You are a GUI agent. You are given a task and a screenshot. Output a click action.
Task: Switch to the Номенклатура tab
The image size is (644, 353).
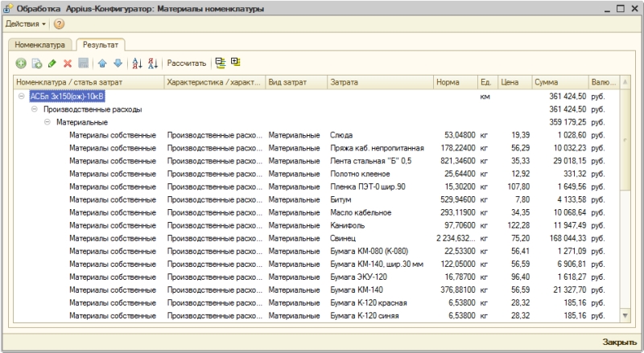(x=39, y=45)
